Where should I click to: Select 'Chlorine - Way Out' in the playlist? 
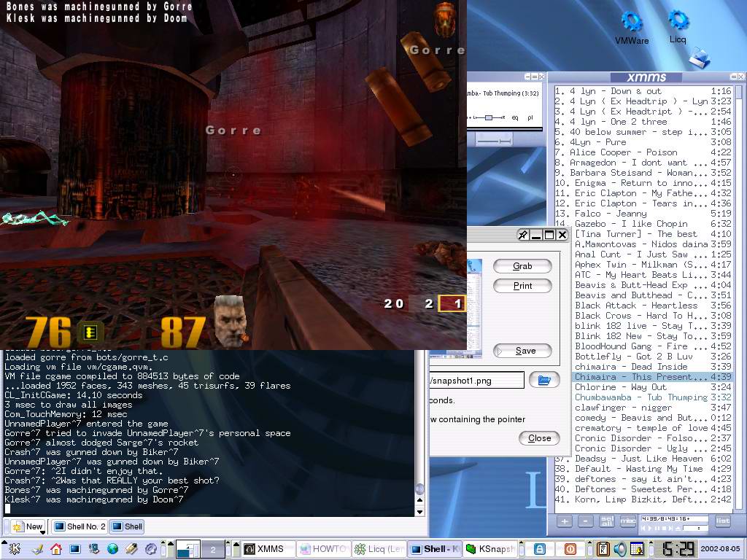tap(651, 387)
